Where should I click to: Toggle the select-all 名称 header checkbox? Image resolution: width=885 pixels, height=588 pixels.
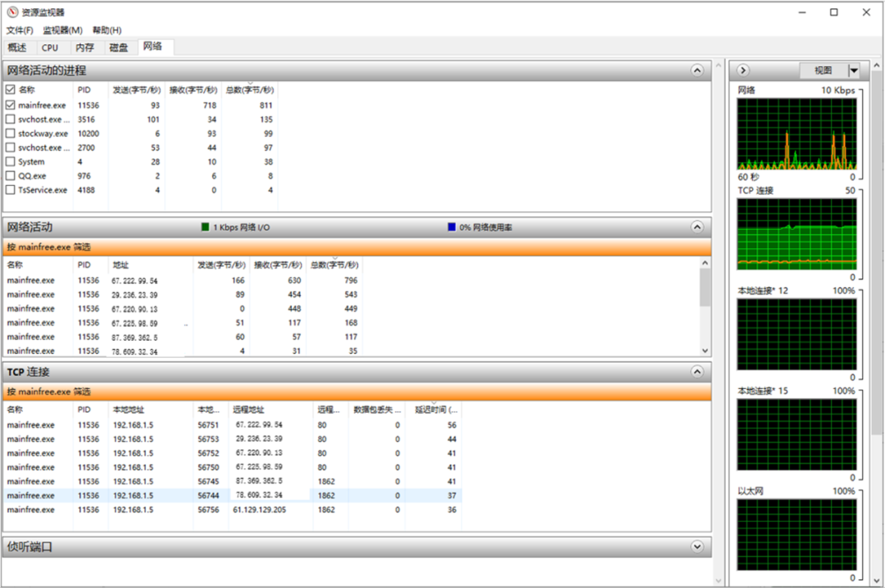pyautogui.click(x=11, y=89)
